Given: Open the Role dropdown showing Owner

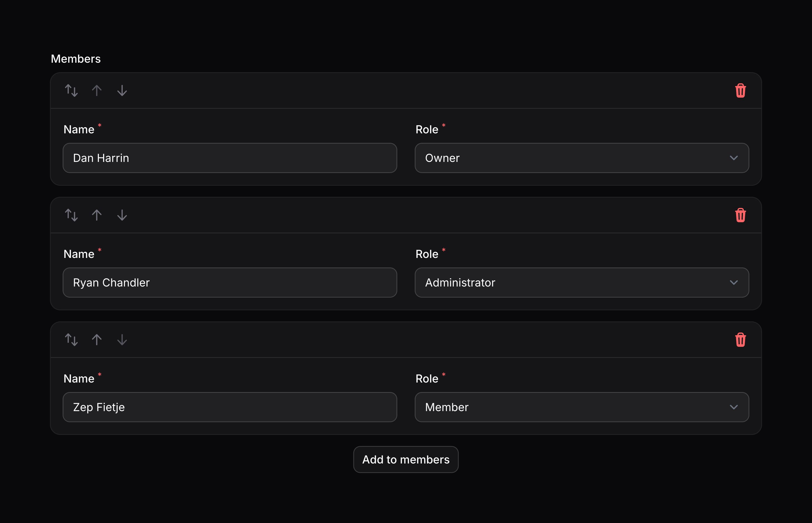Looking at the screenshot, I should tap(582, 158).
